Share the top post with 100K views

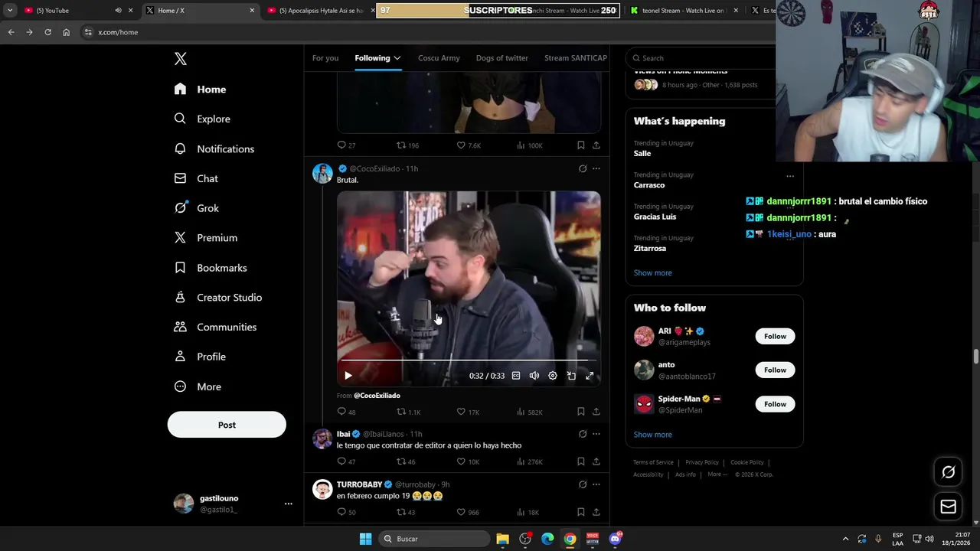point(596,145)
